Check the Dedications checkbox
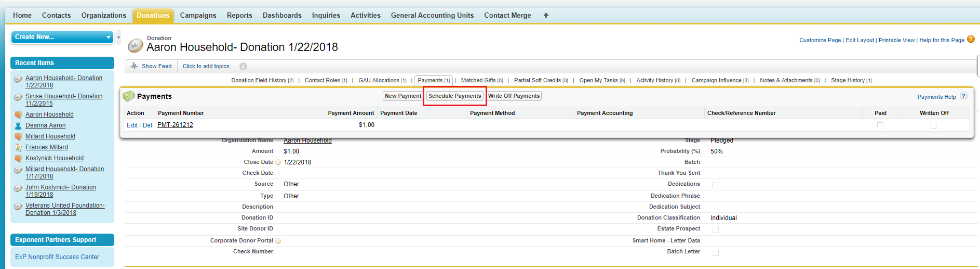This screenshot has height=269, width=980. pyautogui.click(x=715, y=185)
